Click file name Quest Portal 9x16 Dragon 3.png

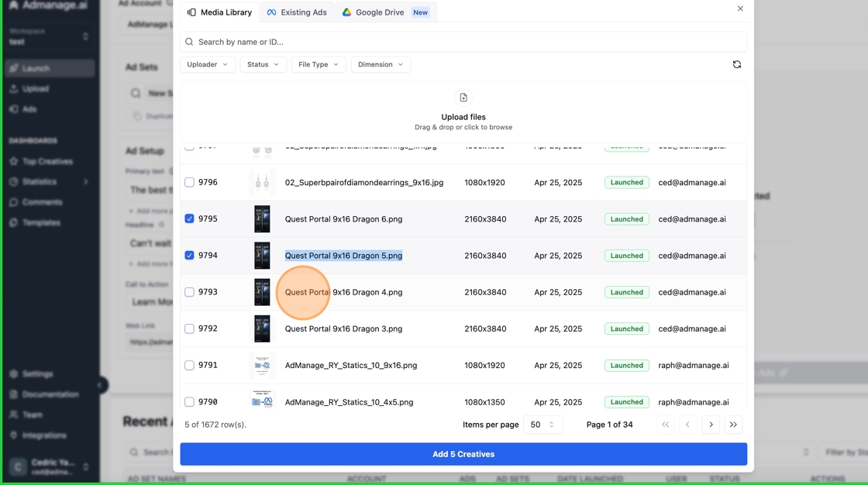(344, 328)
